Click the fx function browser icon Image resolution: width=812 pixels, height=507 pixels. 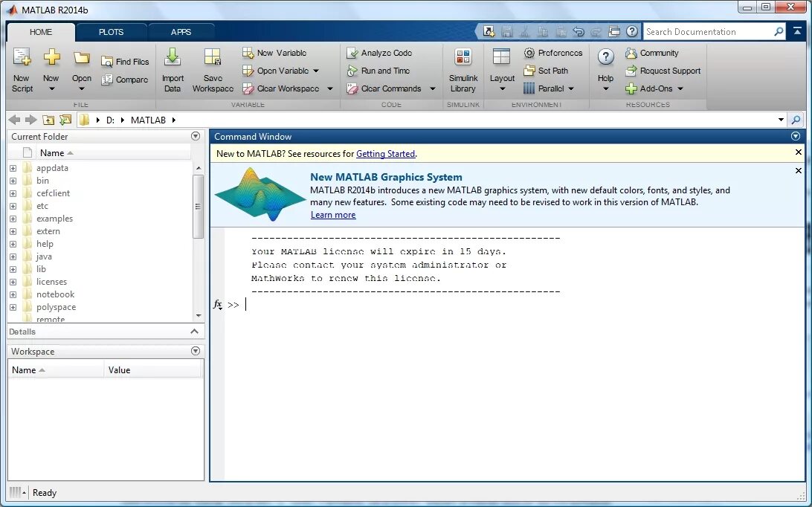coord(217,305)
